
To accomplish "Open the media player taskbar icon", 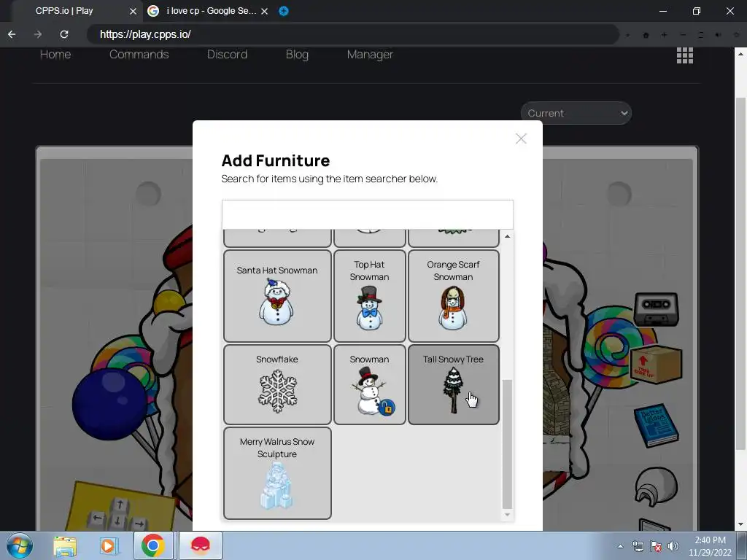I will 109,545.
